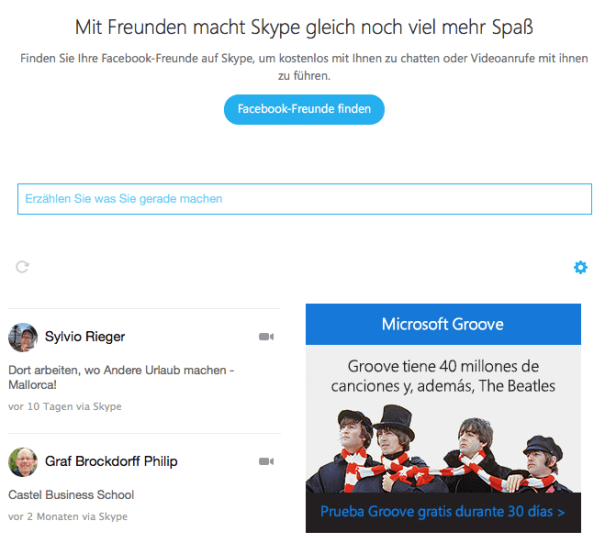Open 'Prueba Groove gratis durante 30 días' link
The image size is (605, 543).
pyautogui.click(x=442, y=513)
